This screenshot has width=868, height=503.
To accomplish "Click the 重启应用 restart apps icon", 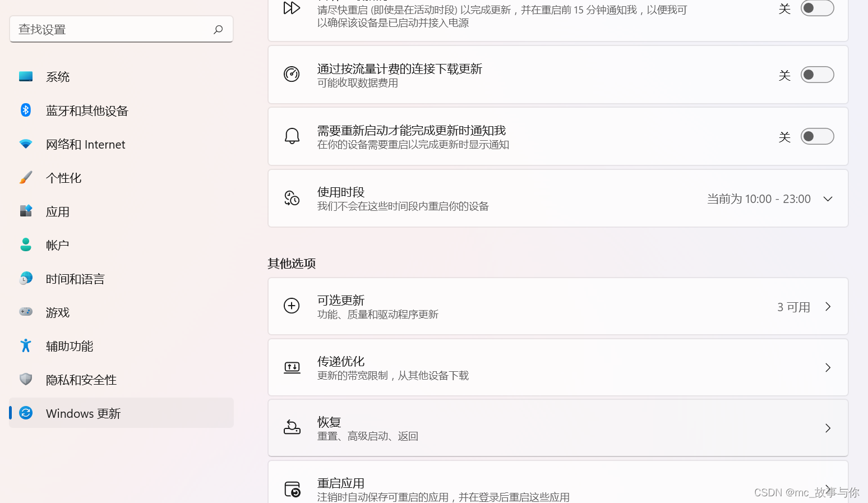I will click(x=292, y=489).
